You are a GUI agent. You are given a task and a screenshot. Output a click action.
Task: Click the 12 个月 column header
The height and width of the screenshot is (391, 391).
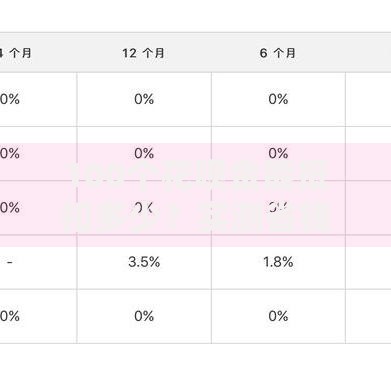click(144, 53)
